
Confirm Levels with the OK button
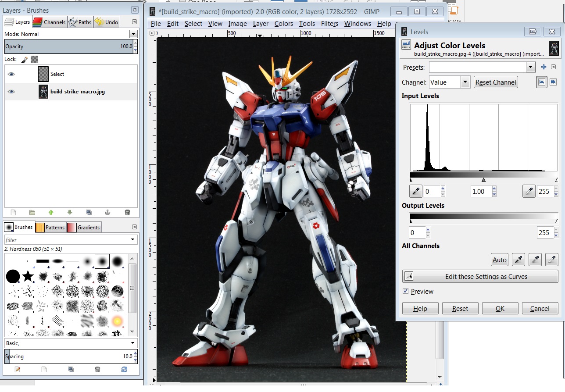point(500,308)
